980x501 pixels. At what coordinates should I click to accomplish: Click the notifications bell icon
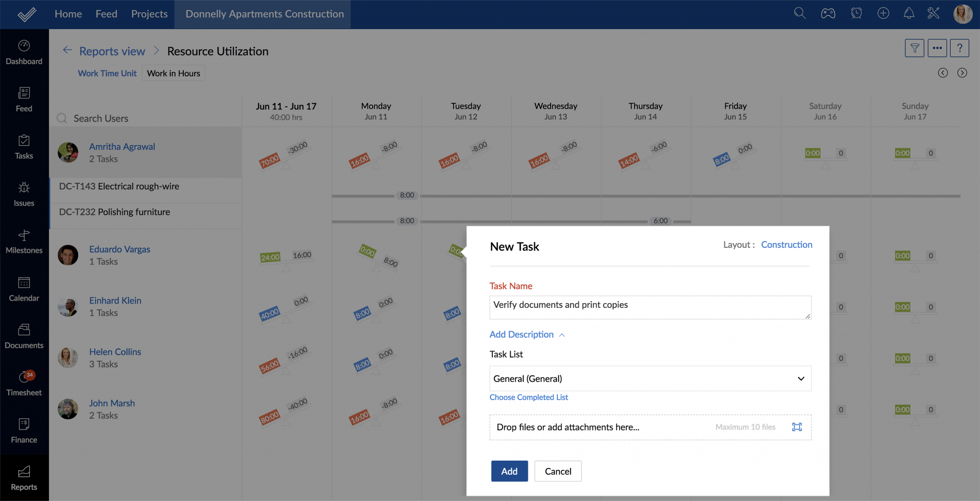909,13
